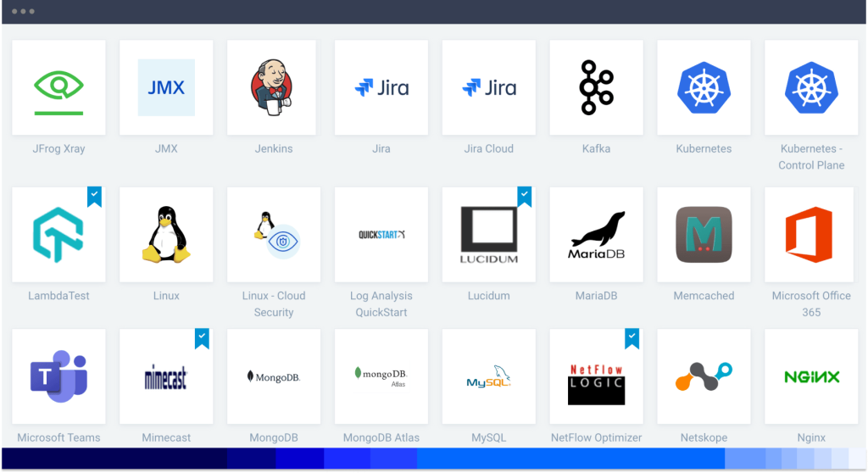
Task: Open the Log Analysis QuickStart thumbnail
Action: (x=381, y=235)
